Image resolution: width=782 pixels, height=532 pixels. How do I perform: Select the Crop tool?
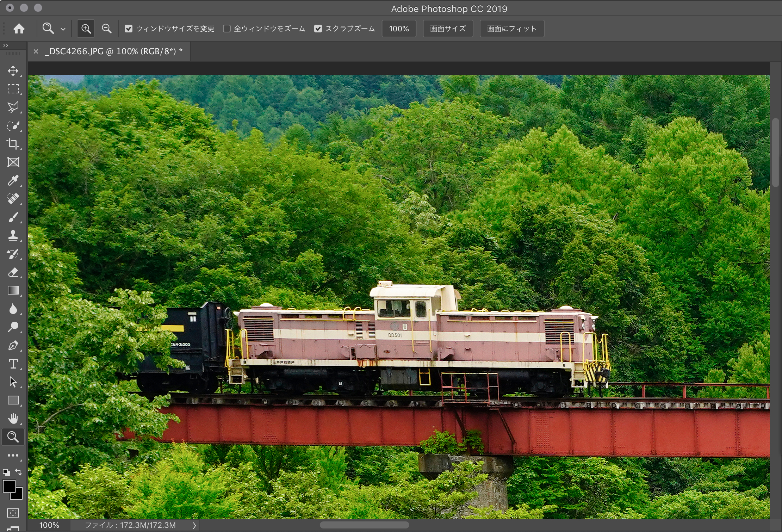point(13,144)
